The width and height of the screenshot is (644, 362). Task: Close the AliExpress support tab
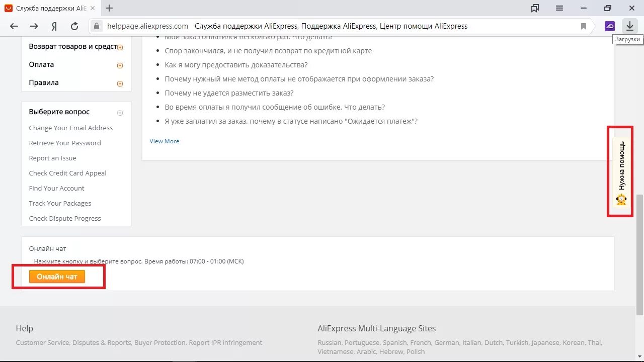coord(92,8)
